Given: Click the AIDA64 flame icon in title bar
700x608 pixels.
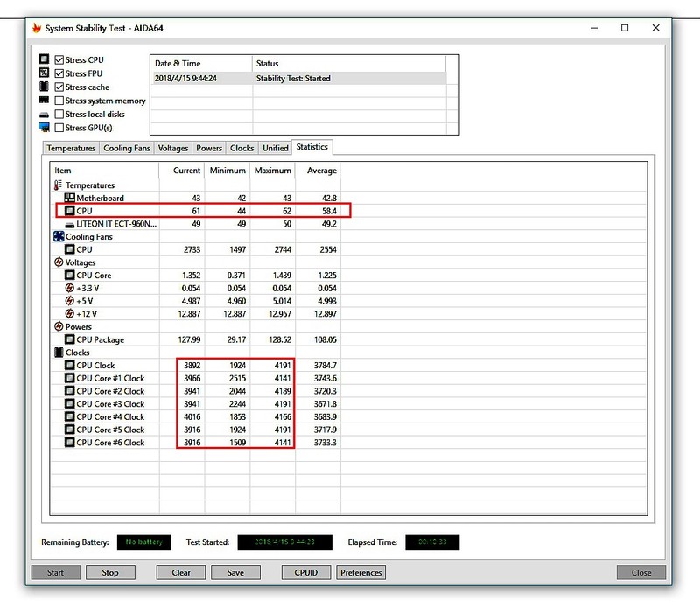Looking at the screenshot, I should point(37,28).
